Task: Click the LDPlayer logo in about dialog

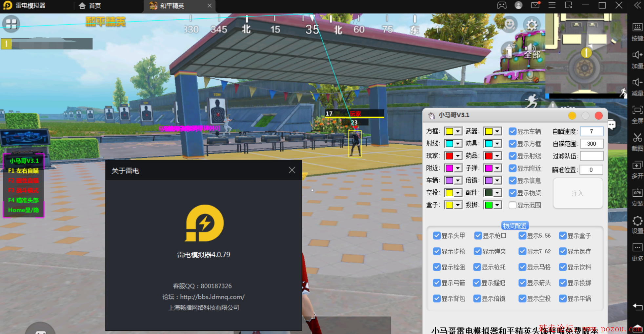Action: coord(204,223)
